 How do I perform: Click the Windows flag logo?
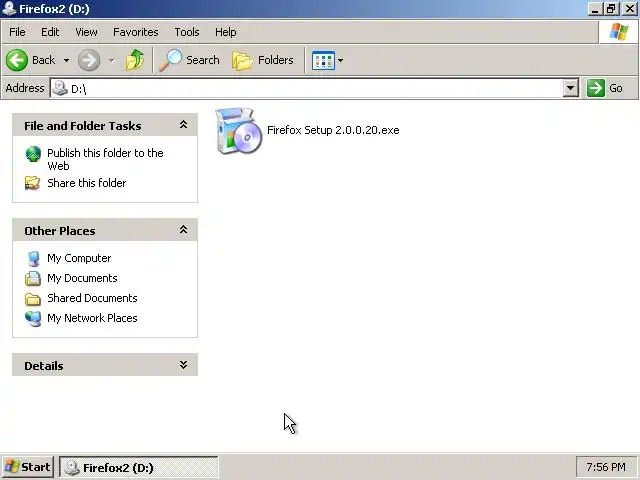click(619, 32)
